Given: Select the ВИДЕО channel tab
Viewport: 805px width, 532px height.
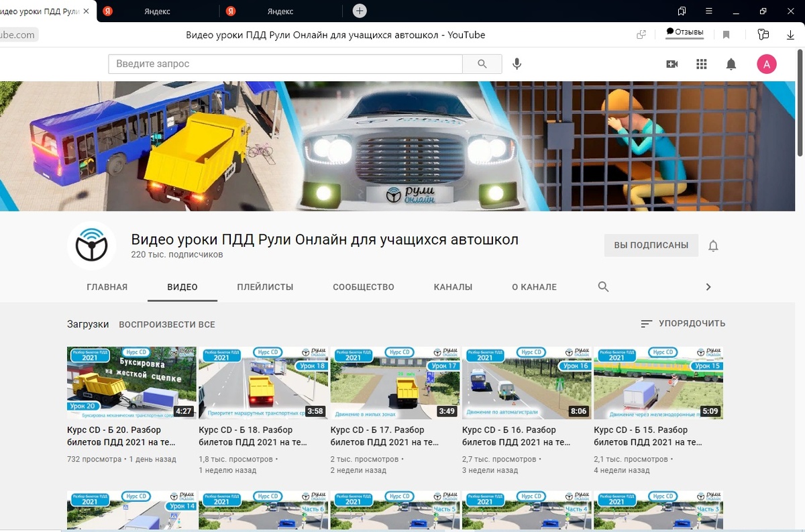Looking at the screenshot, I should coord(182,286).
